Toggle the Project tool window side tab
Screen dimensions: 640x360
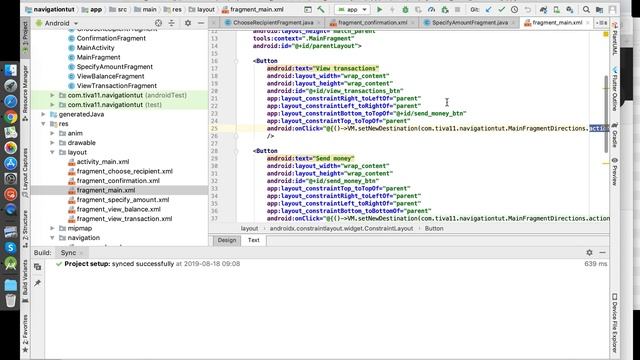coord(25,37)
